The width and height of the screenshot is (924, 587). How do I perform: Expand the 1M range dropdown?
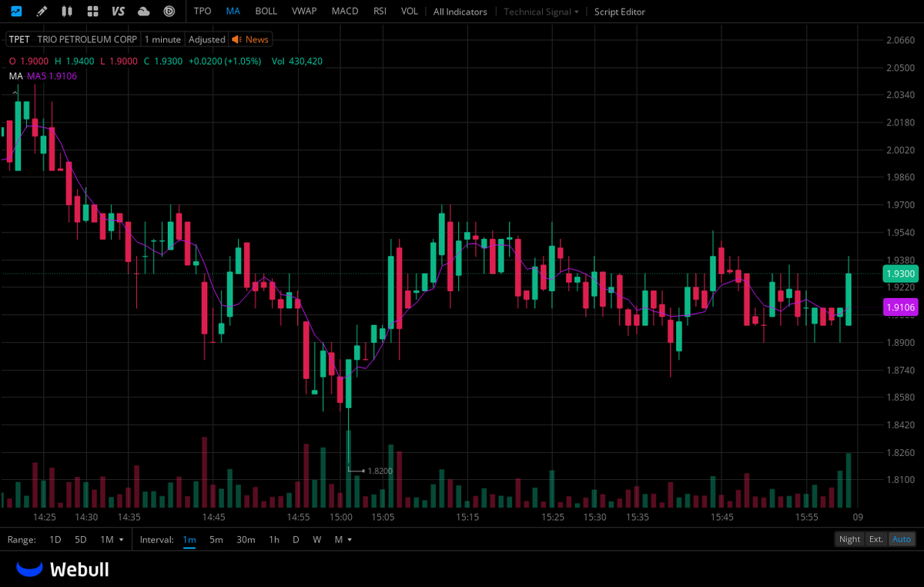tap(112, 539)
